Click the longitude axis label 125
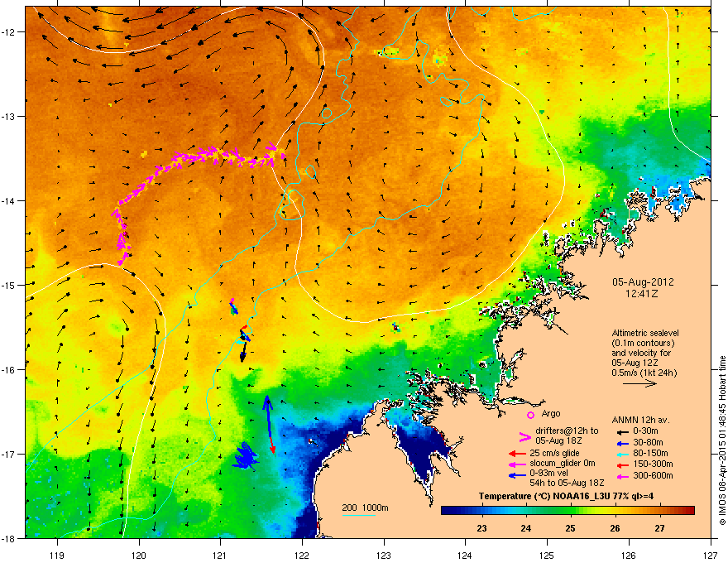This screenshot has width=728, height=563. 547,555
